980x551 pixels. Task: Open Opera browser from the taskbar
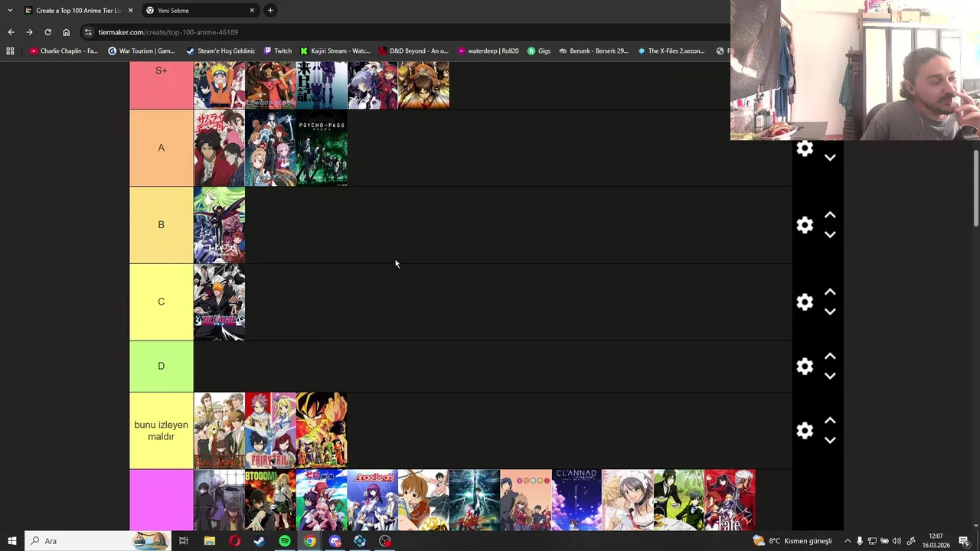coord(234,541)
